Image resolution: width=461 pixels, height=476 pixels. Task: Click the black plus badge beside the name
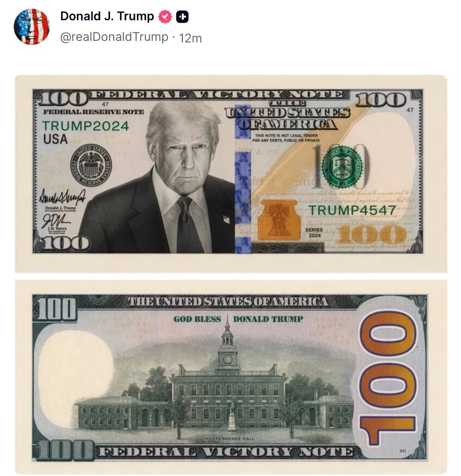[x=182, y=16]
